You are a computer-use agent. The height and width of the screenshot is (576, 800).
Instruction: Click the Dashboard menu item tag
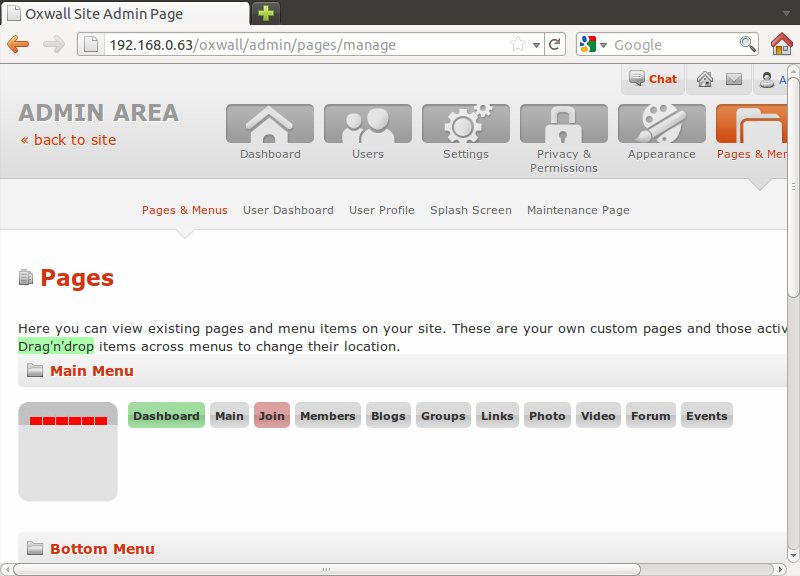(x=166, y=415)
